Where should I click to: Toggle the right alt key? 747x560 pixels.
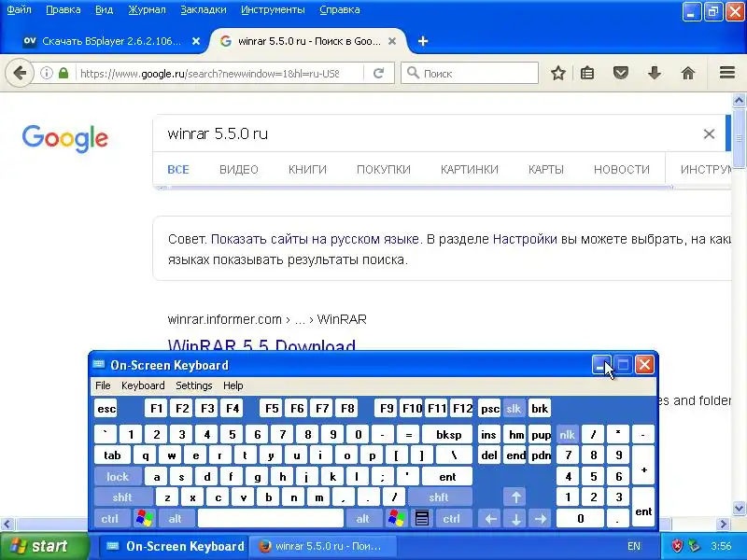363,518
